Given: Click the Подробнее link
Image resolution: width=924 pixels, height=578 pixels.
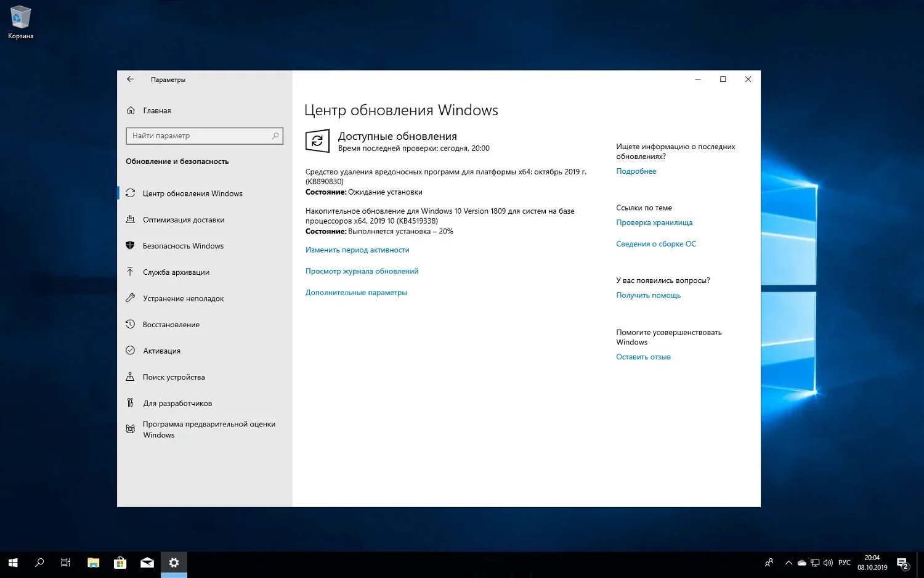Looking at the screenshot, I should 636,171.
